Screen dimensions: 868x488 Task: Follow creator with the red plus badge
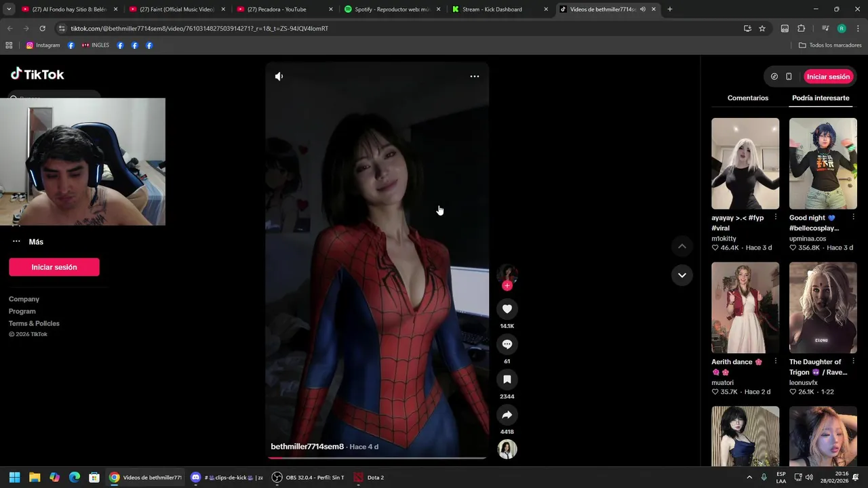point(507,286)
